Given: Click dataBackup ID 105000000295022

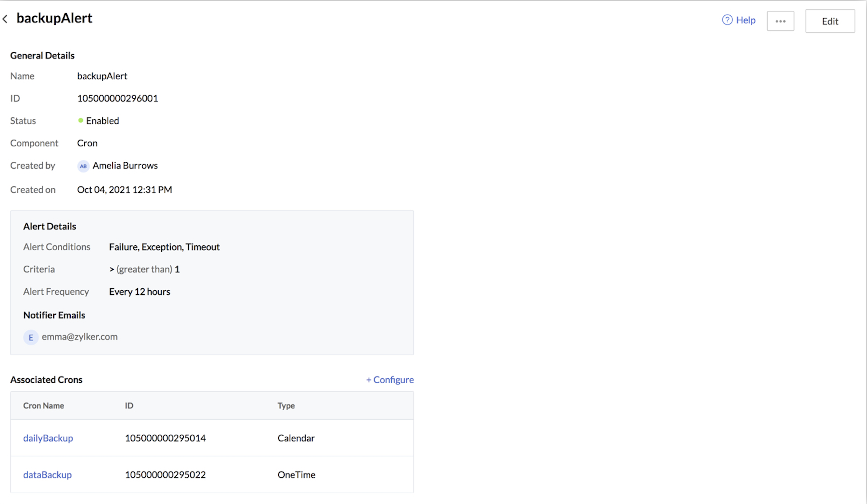Looking at the screenshot, I should (165, 475).
